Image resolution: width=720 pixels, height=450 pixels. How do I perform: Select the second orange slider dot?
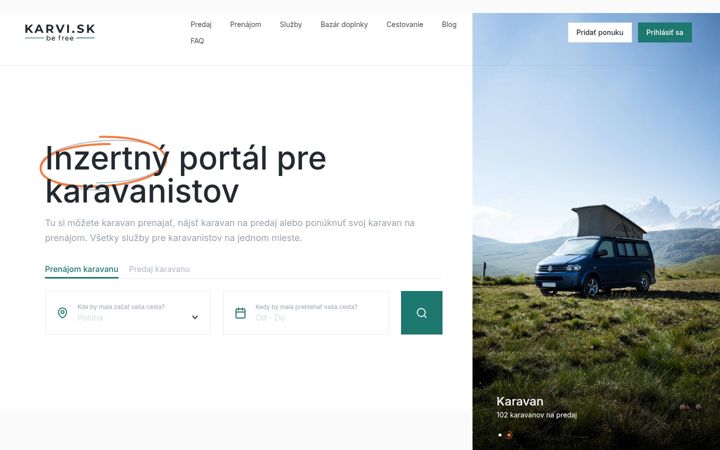(509, 435)
